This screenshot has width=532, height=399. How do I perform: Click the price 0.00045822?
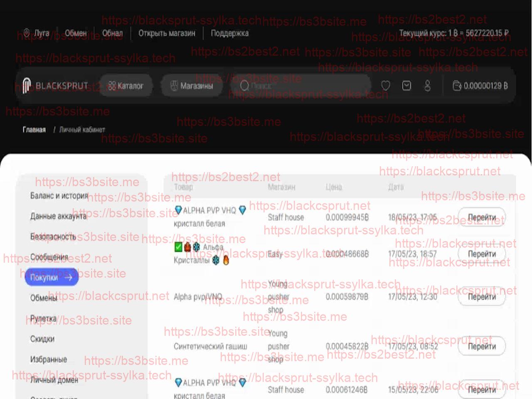347,346
